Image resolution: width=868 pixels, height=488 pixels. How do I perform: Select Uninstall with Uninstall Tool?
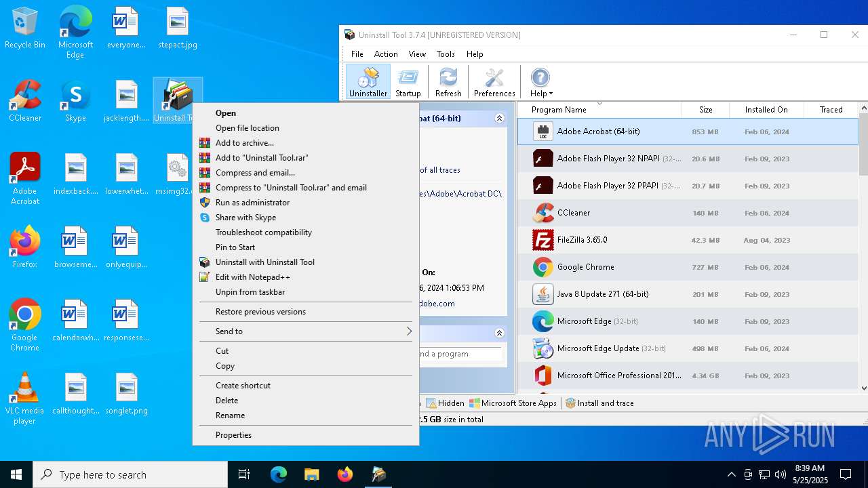[x=306, y=262]
